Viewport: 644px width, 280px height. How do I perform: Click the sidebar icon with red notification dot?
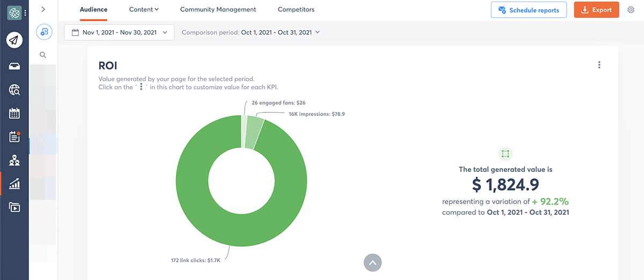14,137
